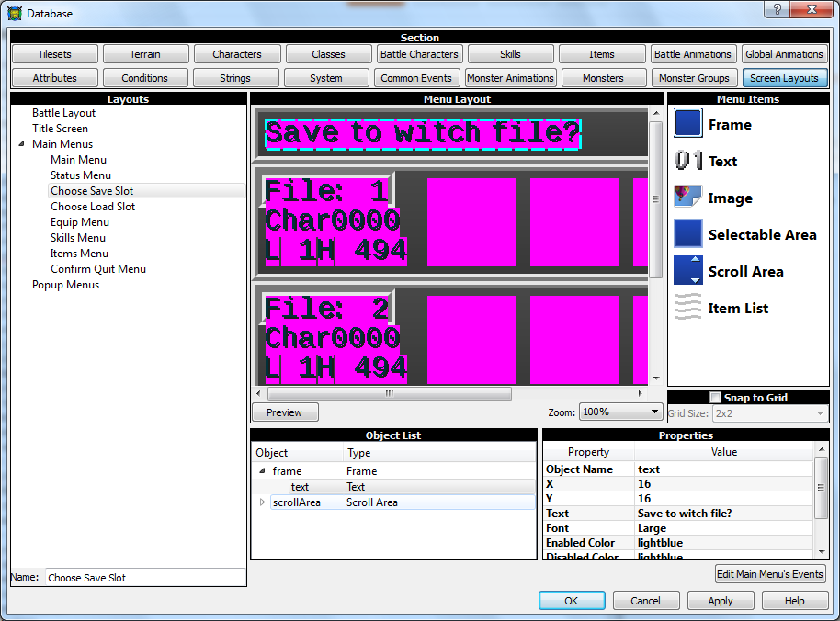Viewport: 840px width, 621px height.
Task: Expand scrollArea in the Object List
Action: pyautogui.click(x=262, y=502)
